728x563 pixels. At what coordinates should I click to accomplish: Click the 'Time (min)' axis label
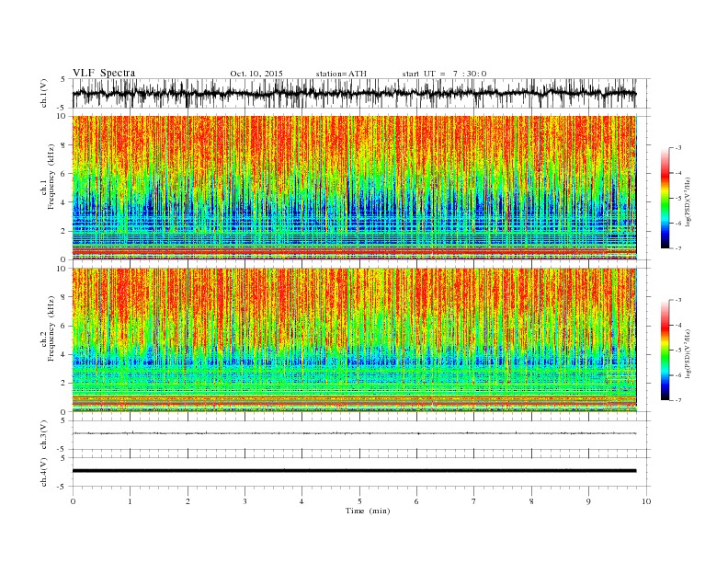click(x=368, y=511)
